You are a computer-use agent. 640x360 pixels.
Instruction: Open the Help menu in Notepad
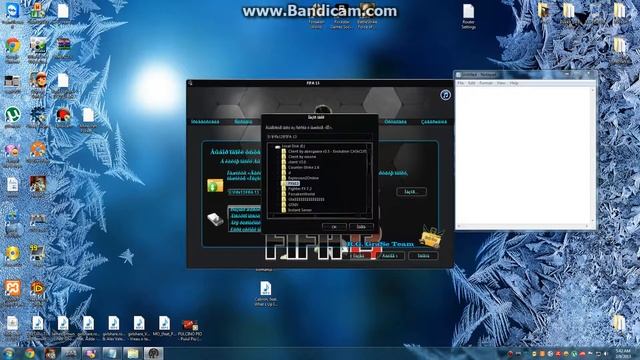coord(514,83)
